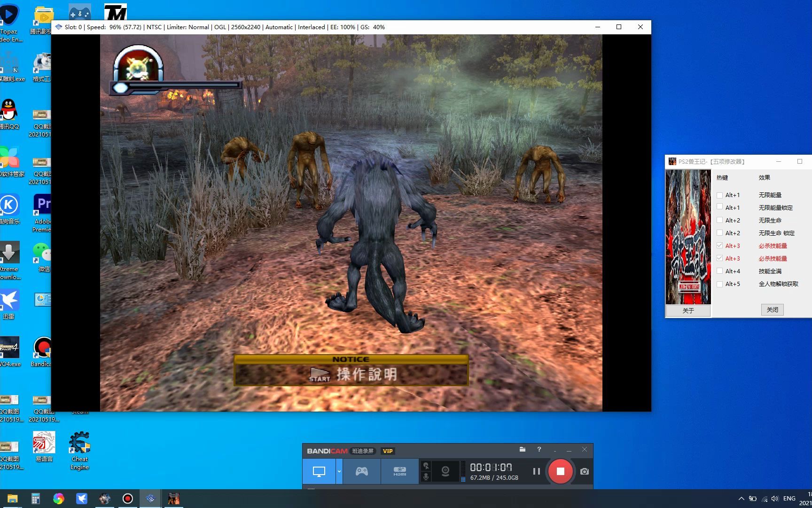Open Bandicam help question mark
812x508 pixels.
(539, 450)
